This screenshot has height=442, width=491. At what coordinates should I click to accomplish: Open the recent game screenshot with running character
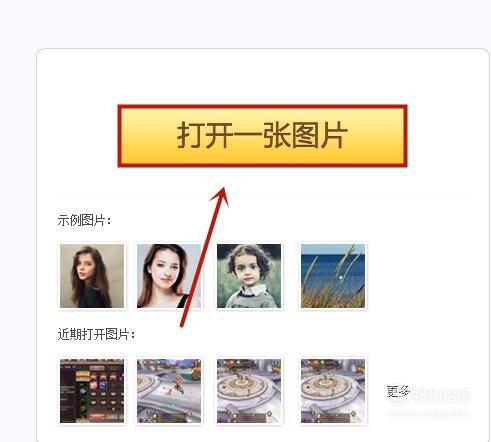coord(169,391)
